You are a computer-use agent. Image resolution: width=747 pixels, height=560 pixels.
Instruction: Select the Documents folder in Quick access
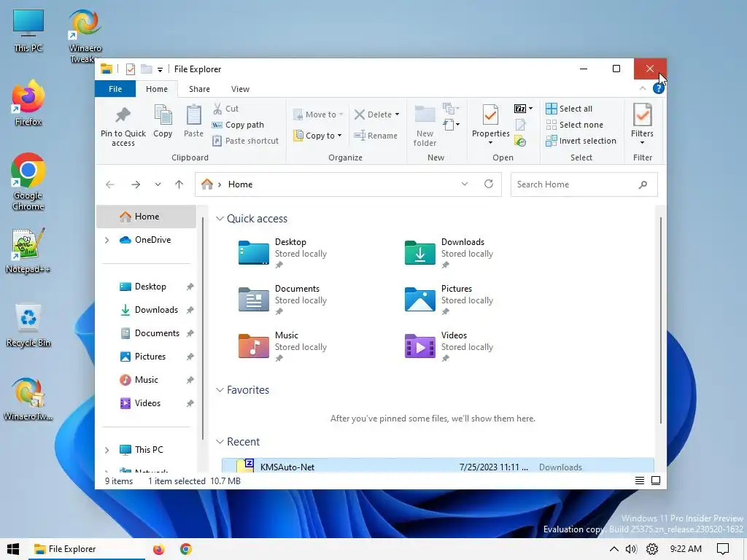coord(283,300)
